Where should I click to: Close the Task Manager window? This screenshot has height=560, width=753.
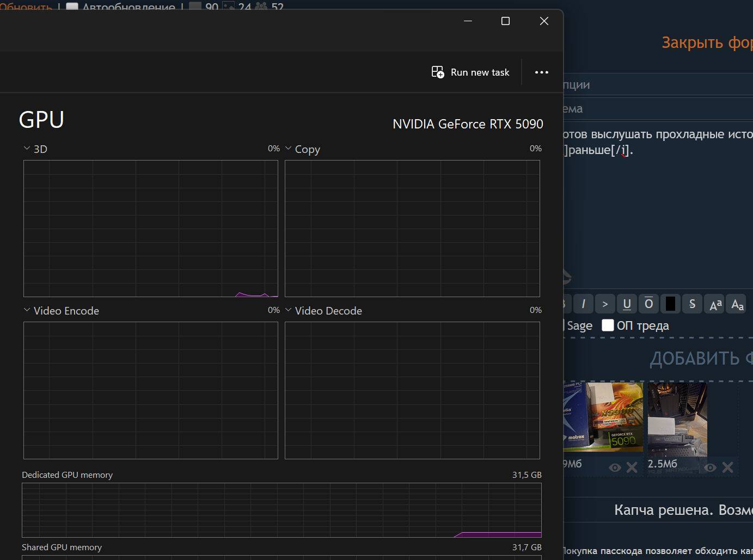(x=544, y=21)
